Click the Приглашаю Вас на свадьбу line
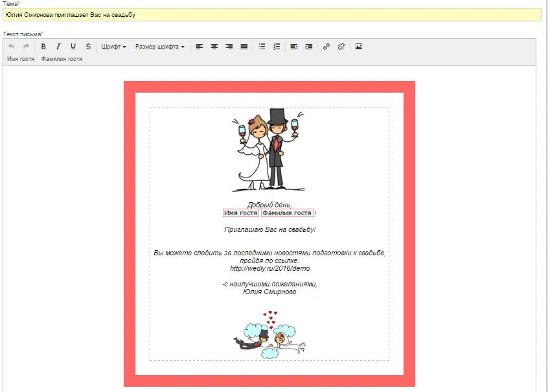 (270, 230)
